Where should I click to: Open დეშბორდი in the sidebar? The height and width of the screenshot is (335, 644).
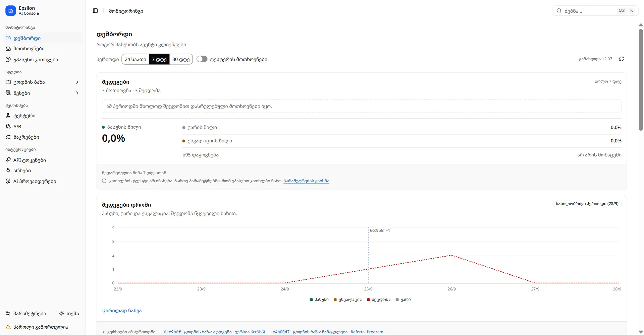coord(43,38)
